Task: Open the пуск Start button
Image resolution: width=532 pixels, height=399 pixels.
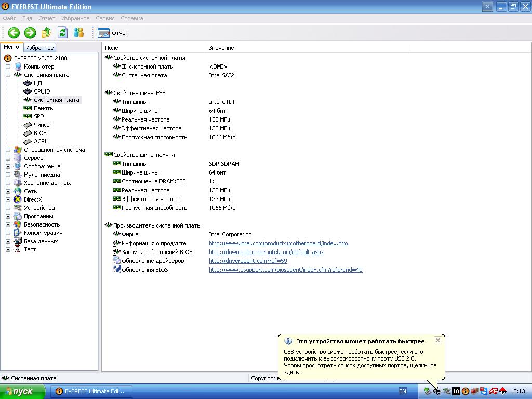Action: pyautogui.click(x=22, y=392)
